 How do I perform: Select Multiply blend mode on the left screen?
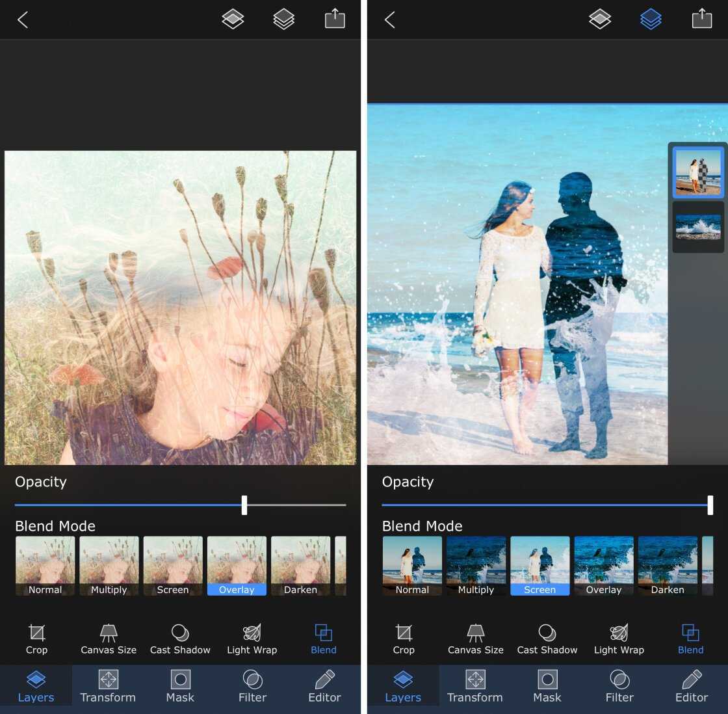[x=109, y=565]
